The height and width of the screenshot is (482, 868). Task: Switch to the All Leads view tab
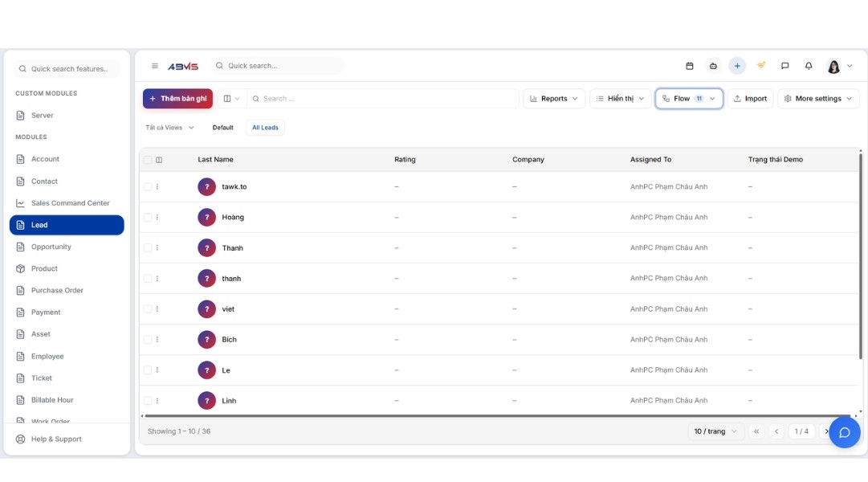click(265, 127)
